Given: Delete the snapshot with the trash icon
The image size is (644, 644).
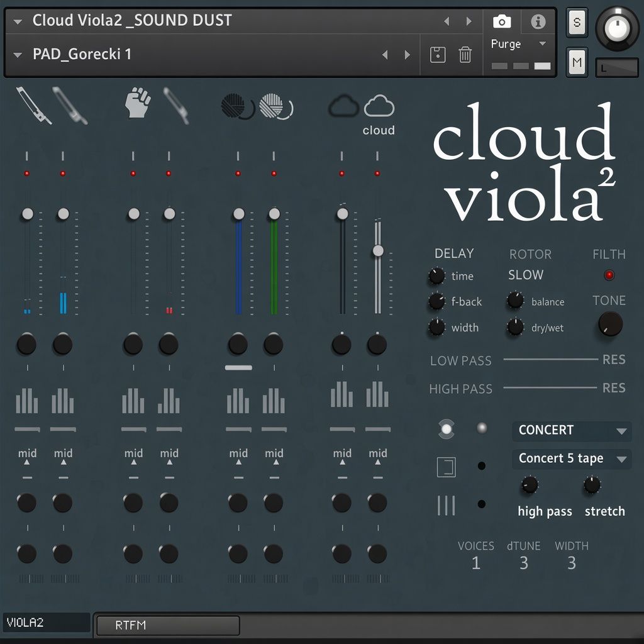Looking at the screenshot, I should click(x=465, y=55).
